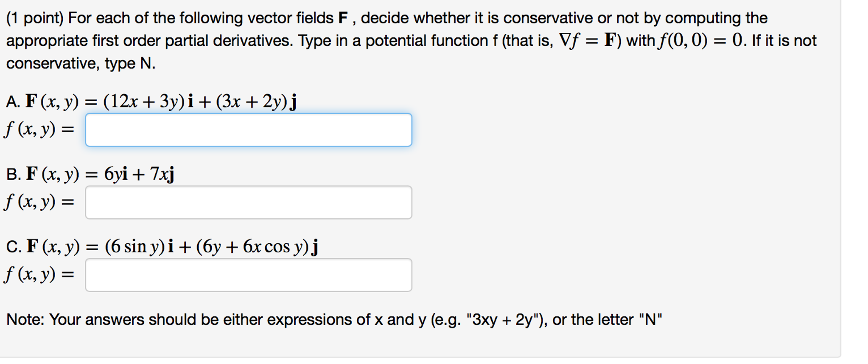Click the example expression "3xy + 2y" in the note

[x=501, y=319]
